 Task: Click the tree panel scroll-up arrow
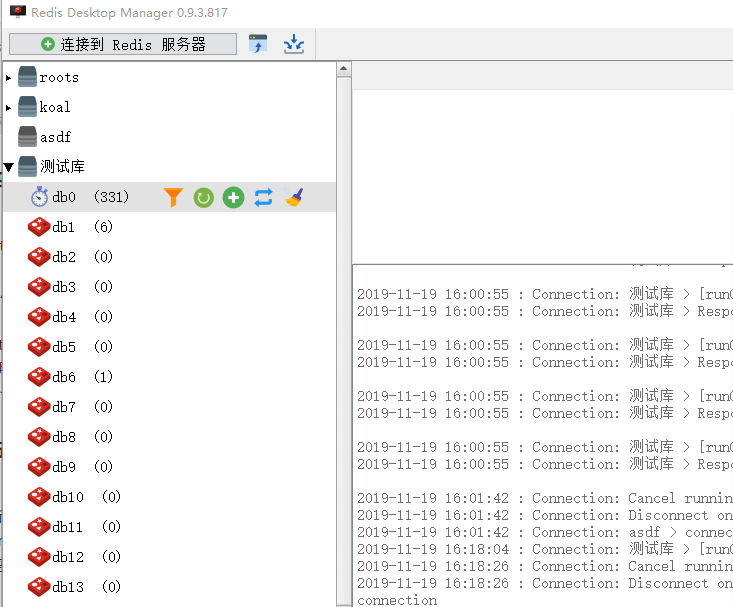coord(344,69)
